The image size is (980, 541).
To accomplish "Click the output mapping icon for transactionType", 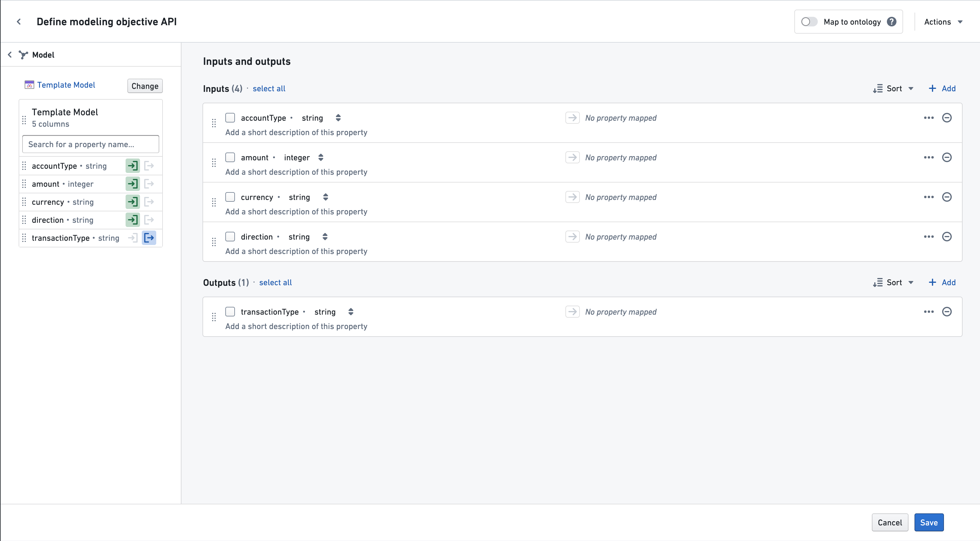I will coord(149,238).
